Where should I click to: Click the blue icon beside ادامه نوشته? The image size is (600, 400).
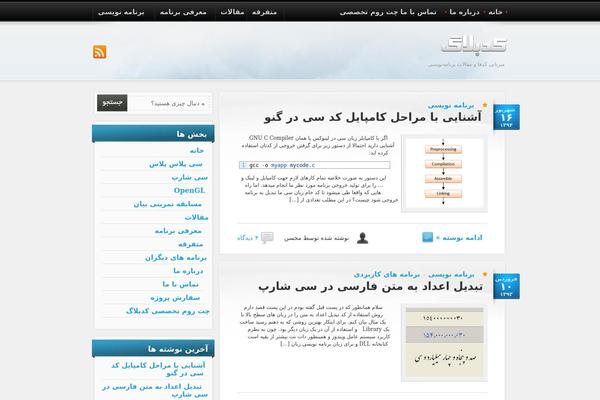coord(427,237)
